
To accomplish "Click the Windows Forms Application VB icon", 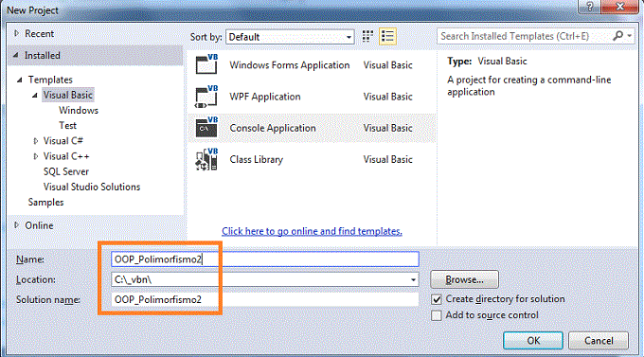I will pyautogui.click(x=206, y=64).
